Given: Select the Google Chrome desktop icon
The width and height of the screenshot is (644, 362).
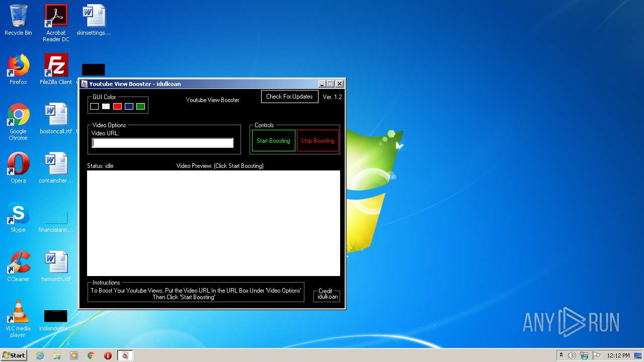Looking at the screenshot, I should point(18,122).
